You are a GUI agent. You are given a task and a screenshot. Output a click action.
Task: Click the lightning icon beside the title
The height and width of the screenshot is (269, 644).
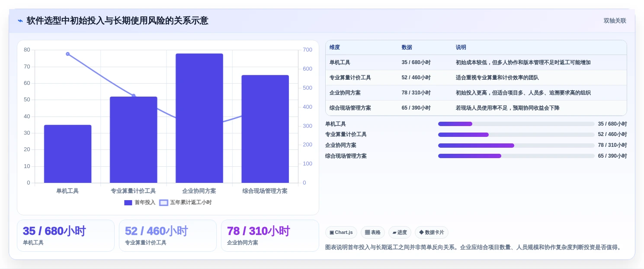coord(20,21)
